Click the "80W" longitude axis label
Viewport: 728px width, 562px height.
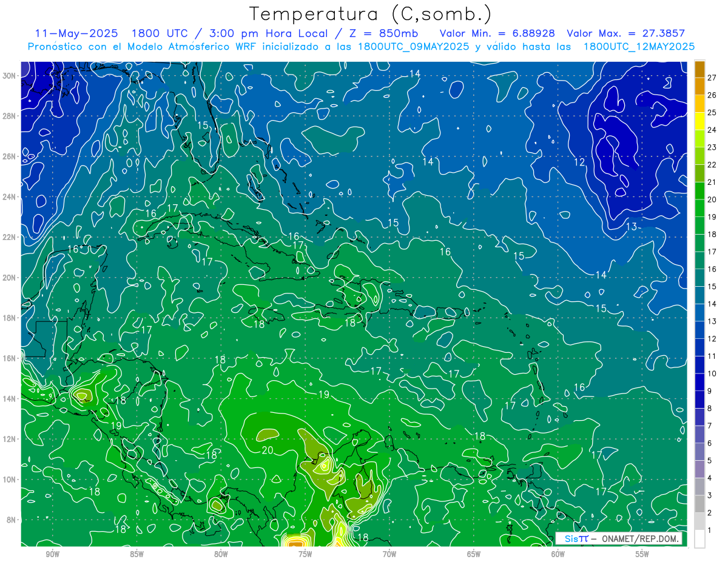pos(221,554)
